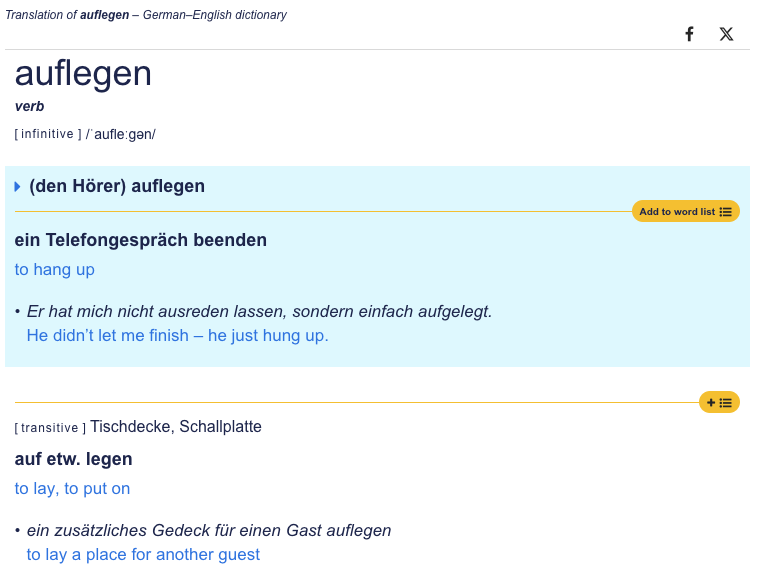Click the definition "auf etw. legen"
Viewport: 758px width, 582px height.
pos(73,459)
